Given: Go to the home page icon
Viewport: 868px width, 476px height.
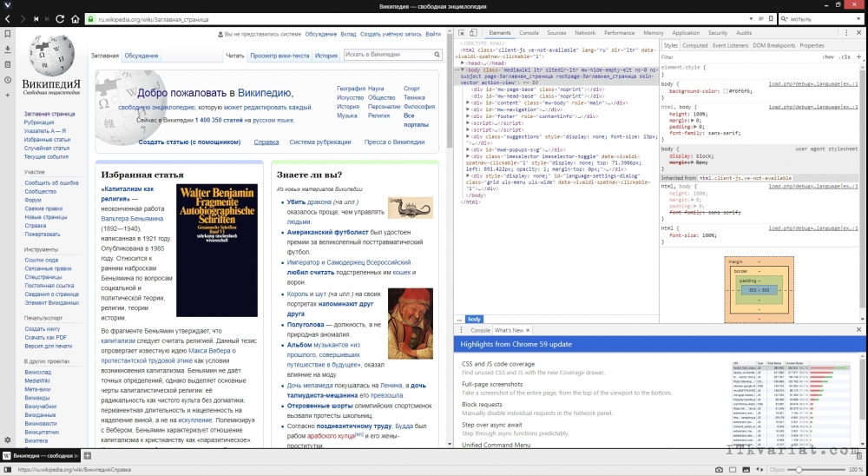Looking at the screenshot, I should click(x=76, y=19).
